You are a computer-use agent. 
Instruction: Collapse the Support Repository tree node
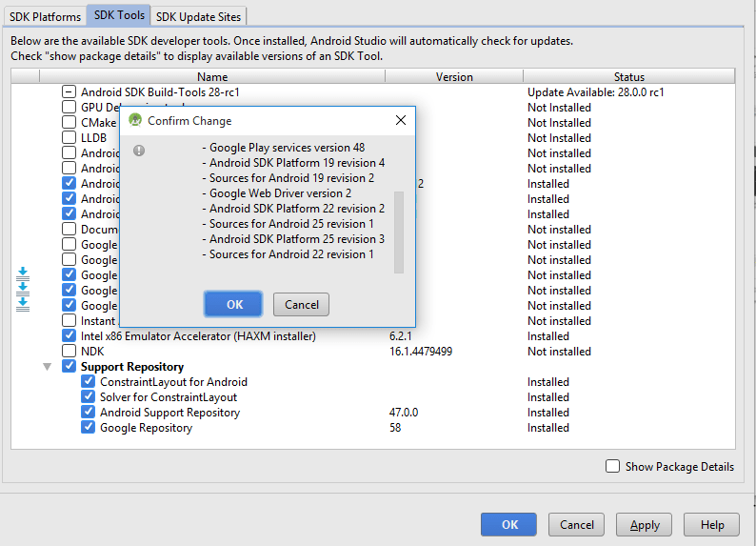click(47, 367)
